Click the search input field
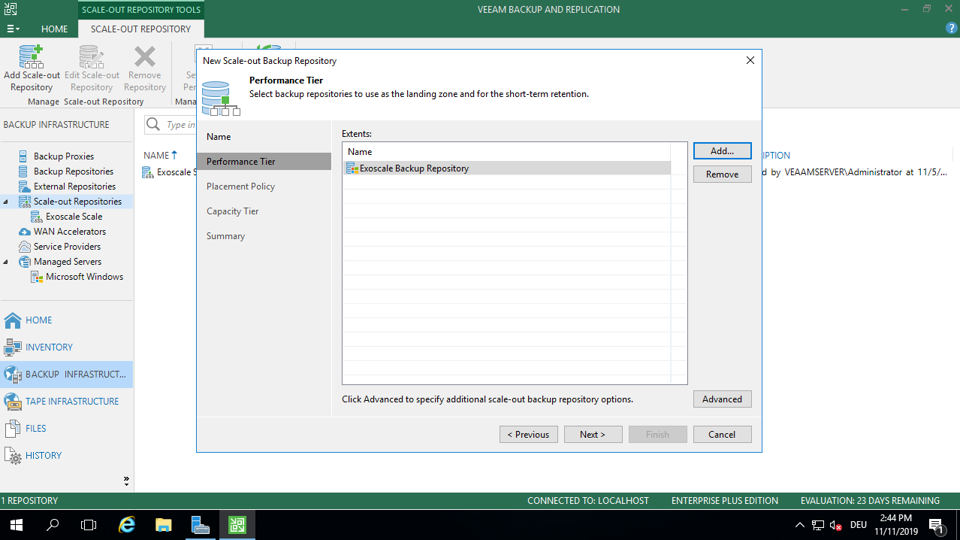Screen dimensions: 960x540 pyautogui.click(x=180, y=125)
